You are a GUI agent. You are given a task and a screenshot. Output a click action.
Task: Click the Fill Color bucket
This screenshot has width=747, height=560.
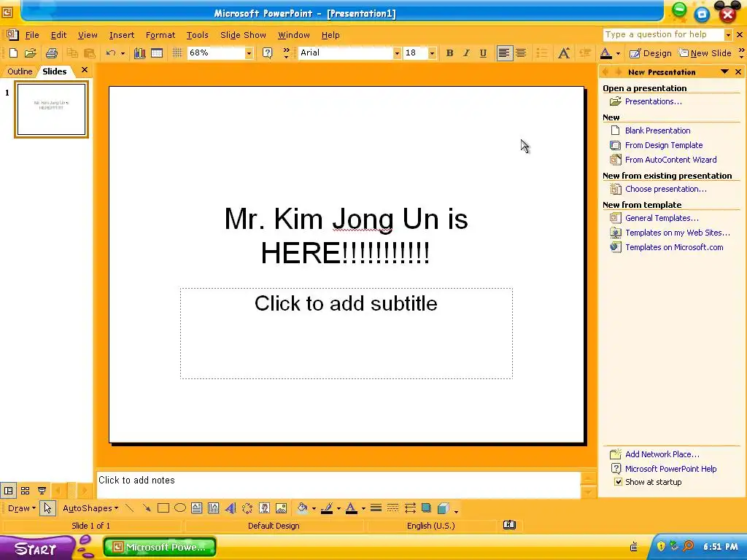coord(302,508)
